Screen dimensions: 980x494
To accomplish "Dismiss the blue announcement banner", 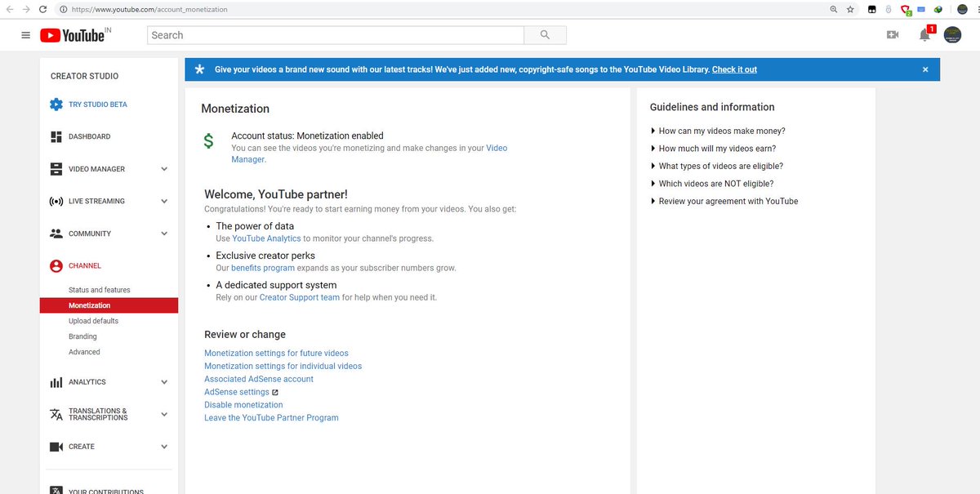I will [925, 69].
